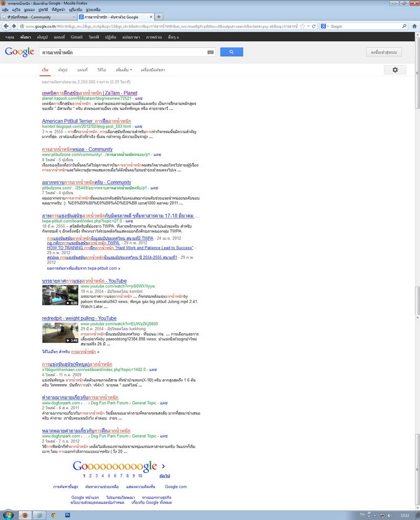Play the first YouTube video thumbnail 4:20
The height and width of the screenshot is (520, 420).
coord(60,295)
